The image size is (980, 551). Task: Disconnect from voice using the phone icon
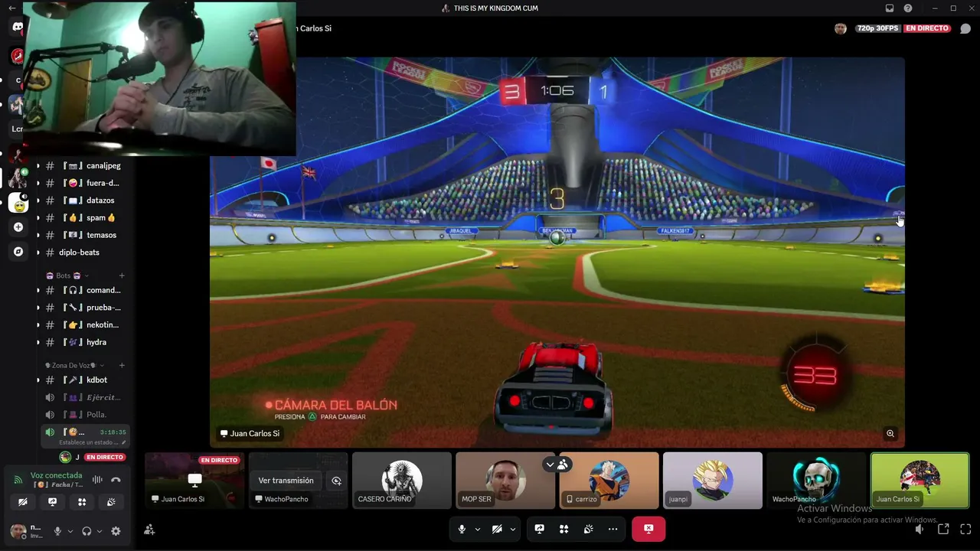tap(116, 480)
